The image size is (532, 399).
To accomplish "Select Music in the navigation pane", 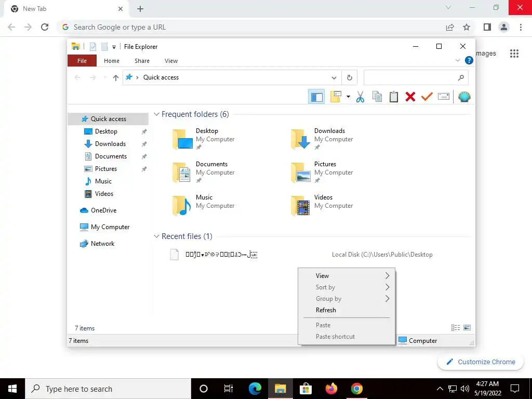I will coord(103,181).
